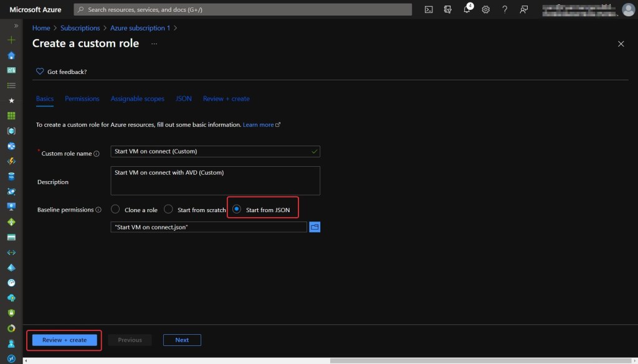Screen dimensions: 638x364
Task: Open the All resources green grid icon
Action: point(11,116)
